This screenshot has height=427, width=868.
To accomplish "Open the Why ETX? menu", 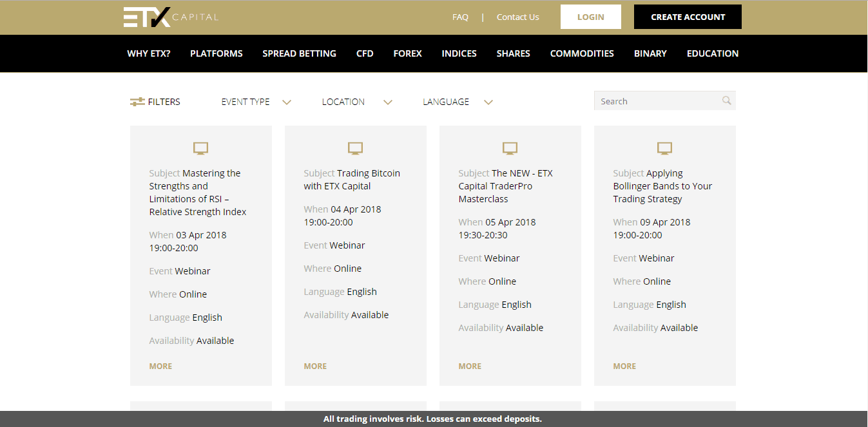I will (149, 53).
